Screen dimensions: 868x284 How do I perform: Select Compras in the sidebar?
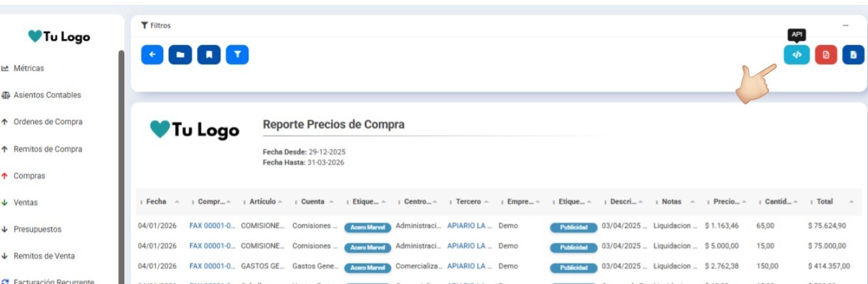(23, 175)
